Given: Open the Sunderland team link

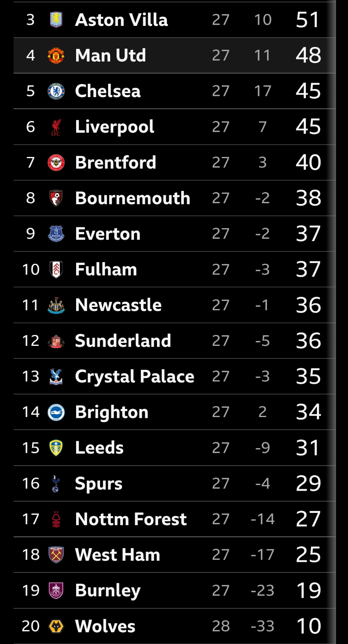Looking at the screenshot, I should click(123, 341).
